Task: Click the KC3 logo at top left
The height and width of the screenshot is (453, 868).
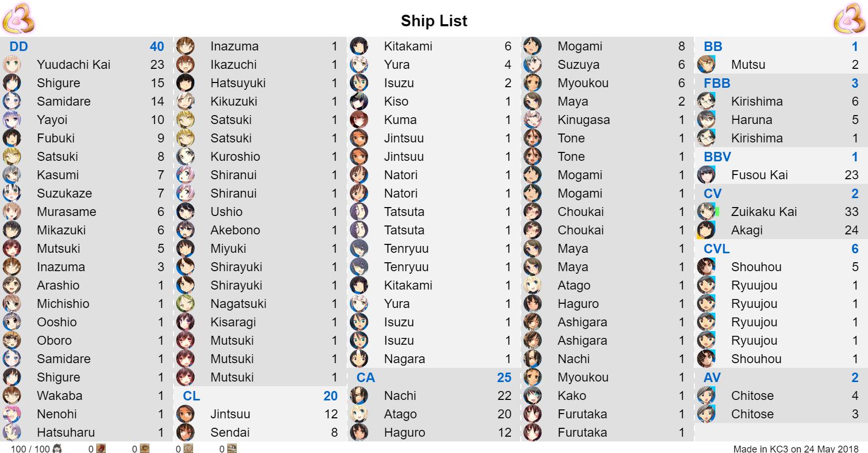Action: 18,18
